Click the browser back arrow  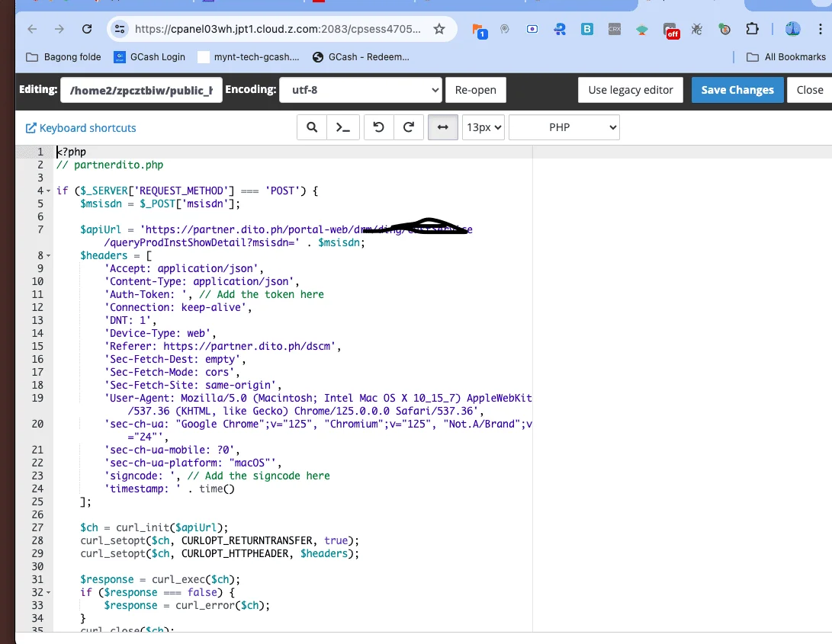pos(32,29)
